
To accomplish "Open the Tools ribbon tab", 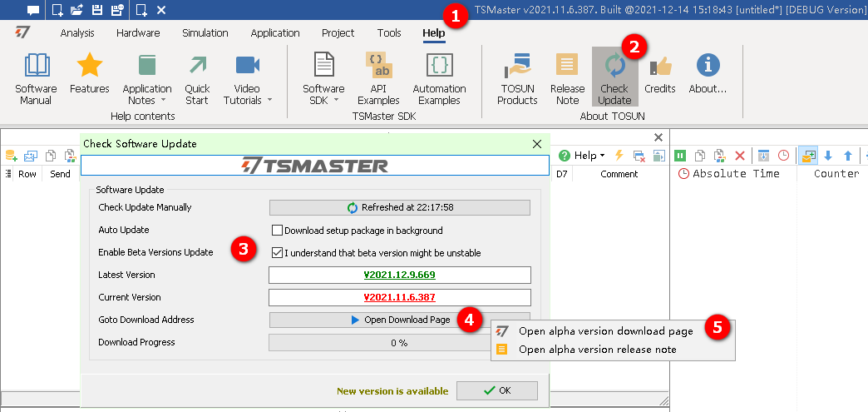I will coord(389,32).
